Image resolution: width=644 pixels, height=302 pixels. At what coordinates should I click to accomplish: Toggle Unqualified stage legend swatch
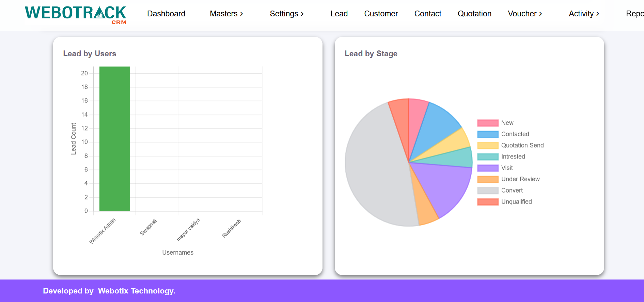pyautogui.click(x=488, y=202)
